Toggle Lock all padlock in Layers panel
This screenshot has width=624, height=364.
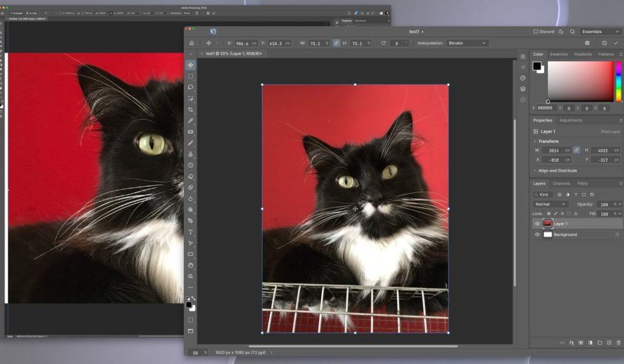click(x=576, y=214)
